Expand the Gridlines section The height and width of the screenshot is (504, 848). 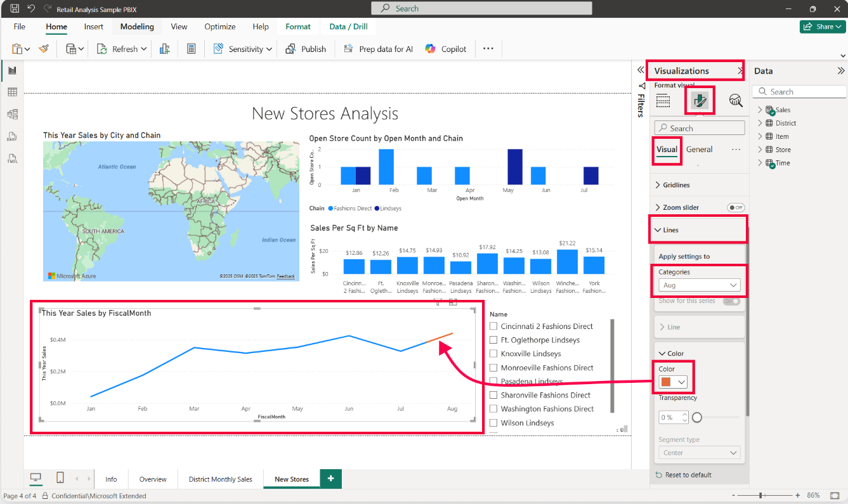click(x=676, y=185)
